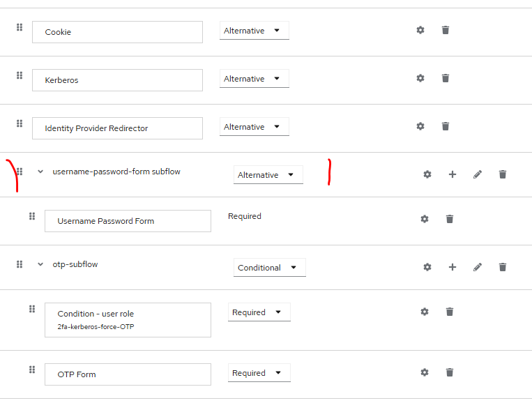Open the OTP Form Required dropdown
Screen dimensions: 532x403
pos(259,373)
